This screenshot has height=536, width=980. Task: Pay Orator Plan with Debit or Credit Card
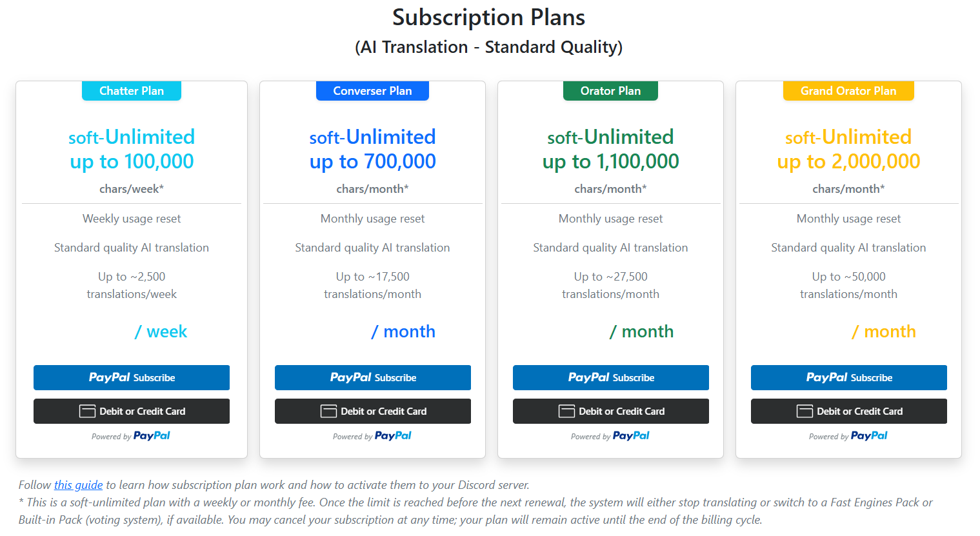tap(611, 411)
